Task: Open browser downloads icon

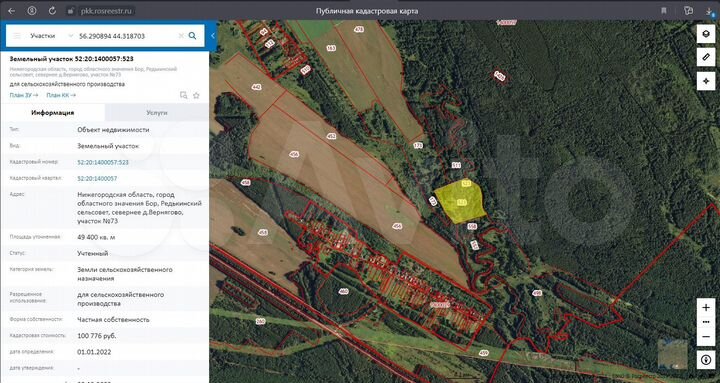Action: (709, 11)
